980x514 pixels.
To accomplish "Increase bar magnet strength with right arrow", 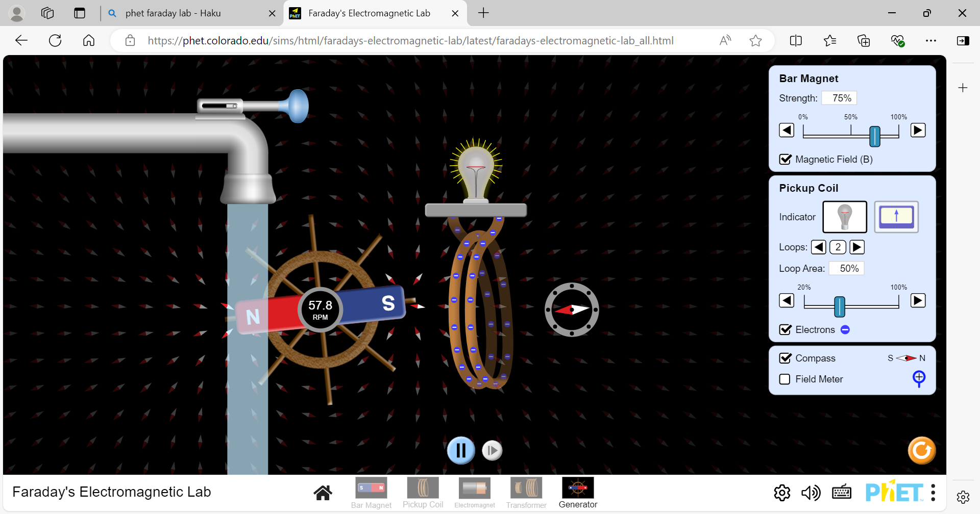I will click(918, 131).
